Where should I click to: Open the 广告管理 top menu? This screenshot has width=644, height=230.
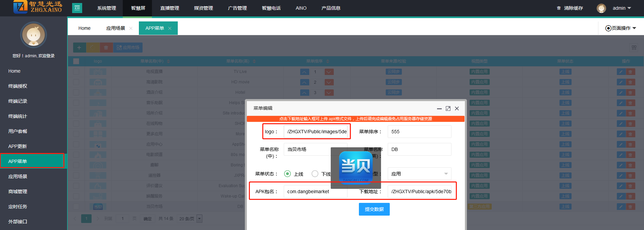click(237, 8)
